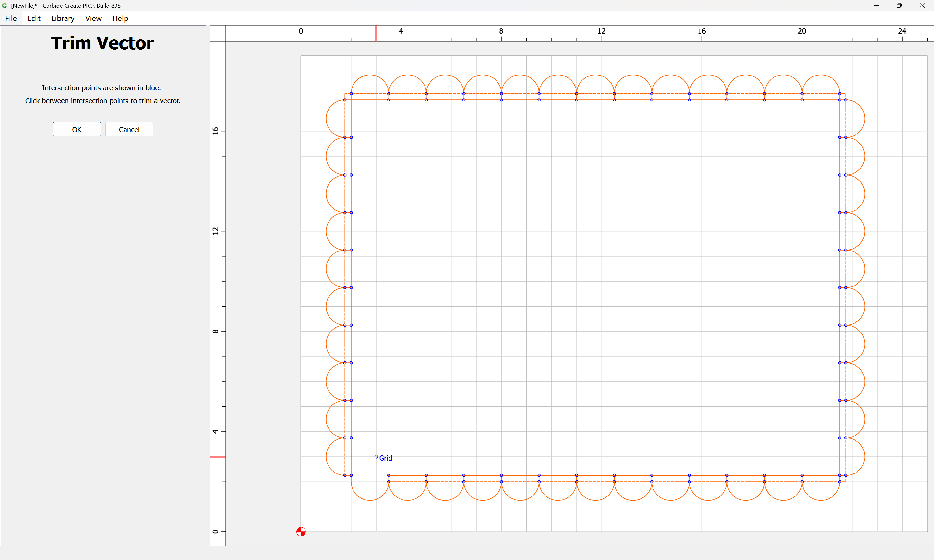Click red cursor marker on vertical ruler
The height and width of the screenshot is (560, 934).
pos(218,457)
